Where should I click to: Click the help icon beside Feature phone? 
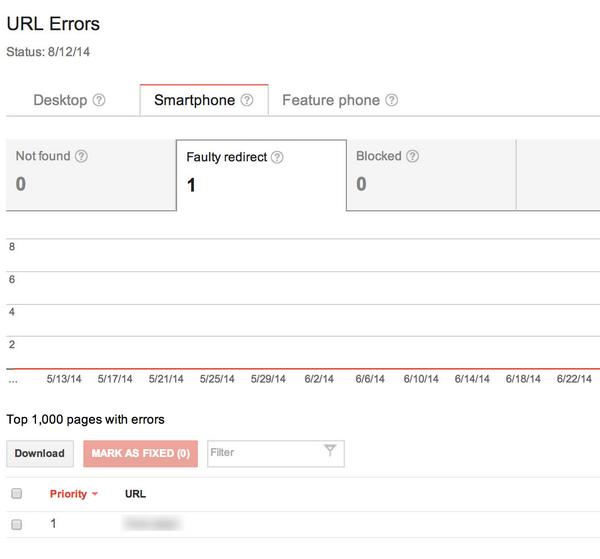(x=392, y=100)
